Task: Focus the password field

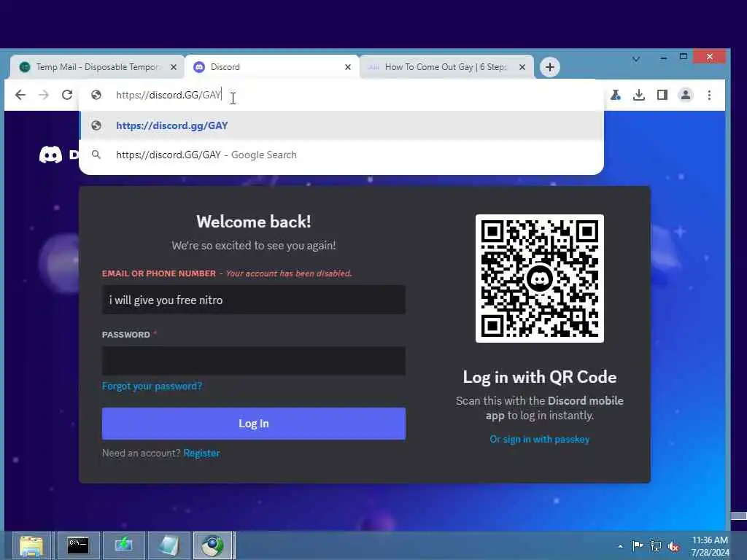Action: click(253, 361)
